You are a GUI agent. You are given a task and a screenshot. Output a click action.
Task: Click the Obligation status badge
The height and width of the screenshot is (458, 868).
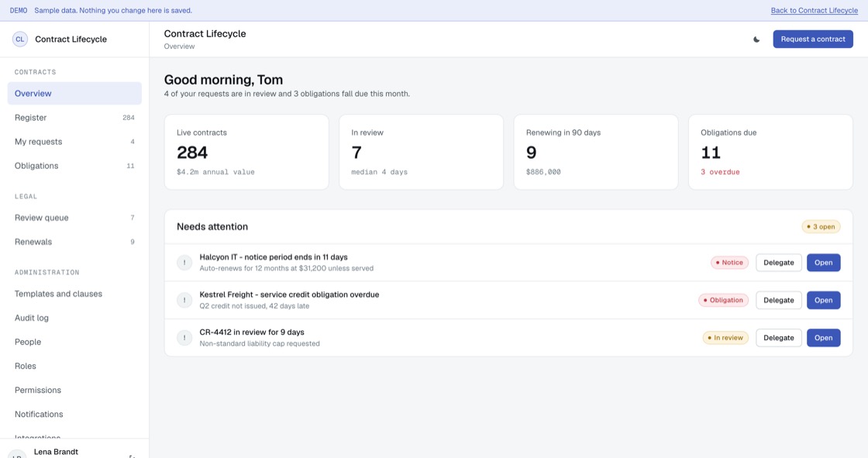[724, 300]
